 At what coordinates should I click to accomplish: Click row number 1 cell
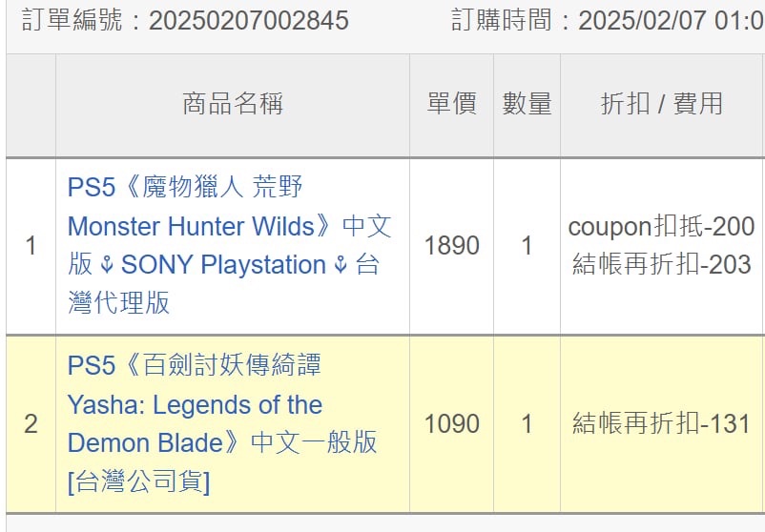pyautogui.click(x=31, y=245)
